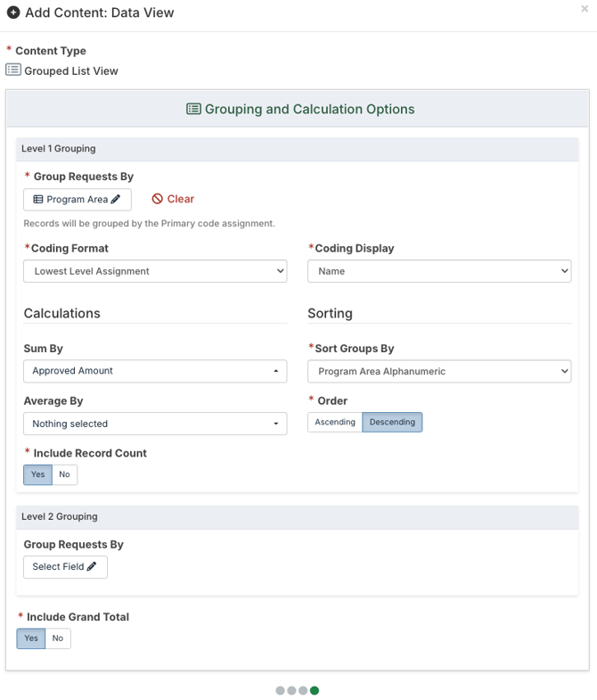
Task: Click the Grouped List View icon
Action: [13, 70]
